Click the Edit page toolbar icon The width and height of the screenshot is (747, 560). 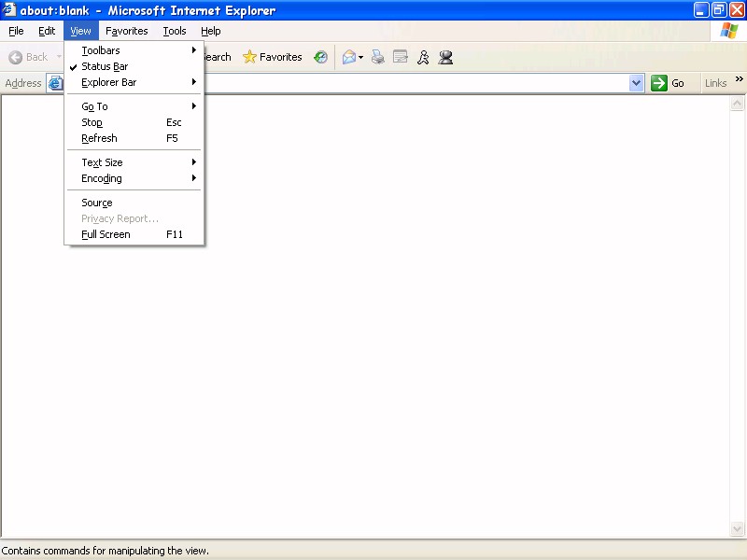point(401,57)
